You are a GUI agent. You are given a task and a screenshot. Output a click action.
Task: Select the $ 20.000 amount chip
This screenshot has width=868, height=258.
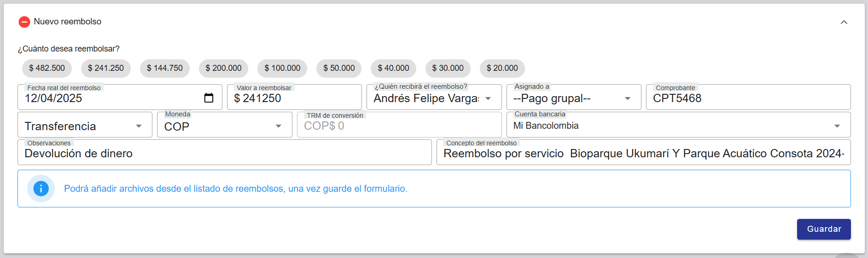coord(502,68)
